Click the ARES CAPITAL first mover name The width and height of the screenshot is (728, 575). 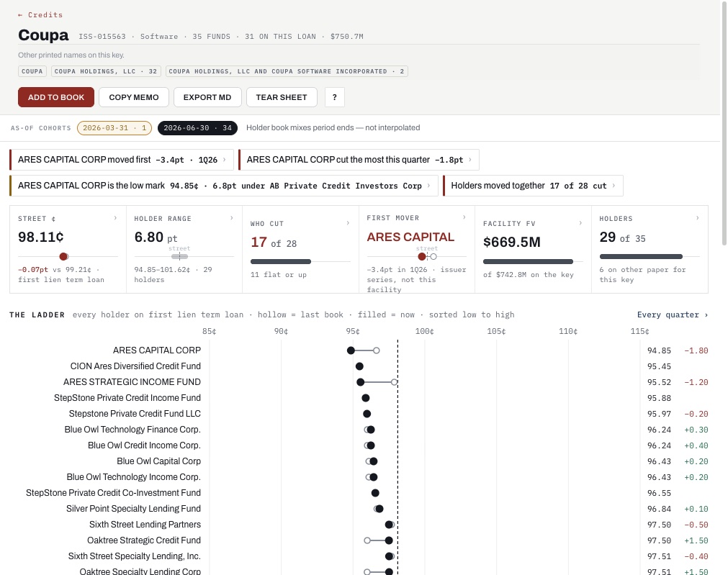[x=410, y=237]
